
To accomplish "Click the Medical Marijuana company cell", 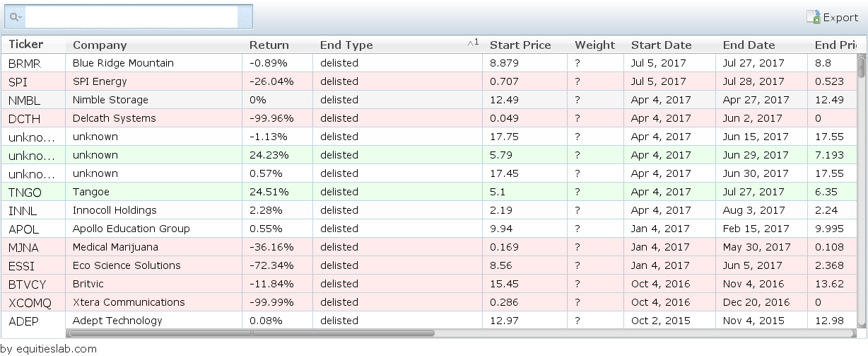I will [153, 247].
